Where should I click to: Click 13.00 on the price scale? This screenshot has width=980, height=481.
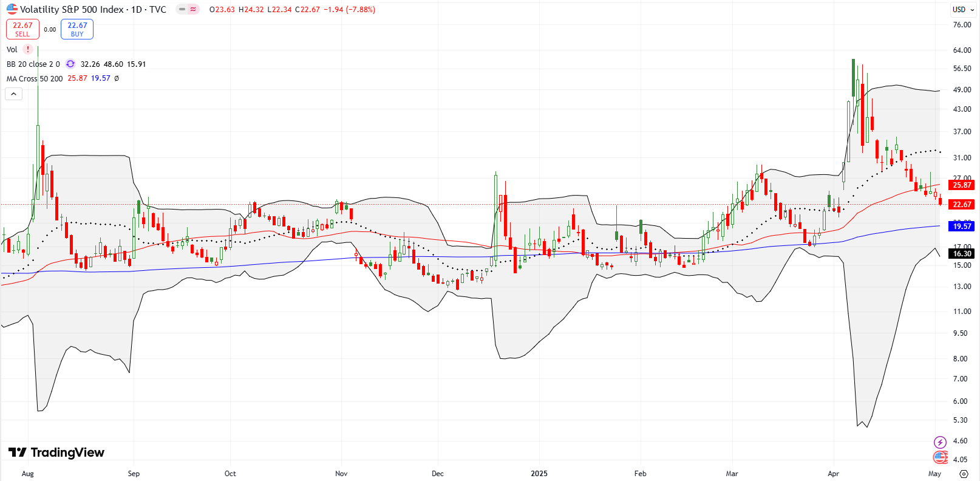click(x=962, y=287)
